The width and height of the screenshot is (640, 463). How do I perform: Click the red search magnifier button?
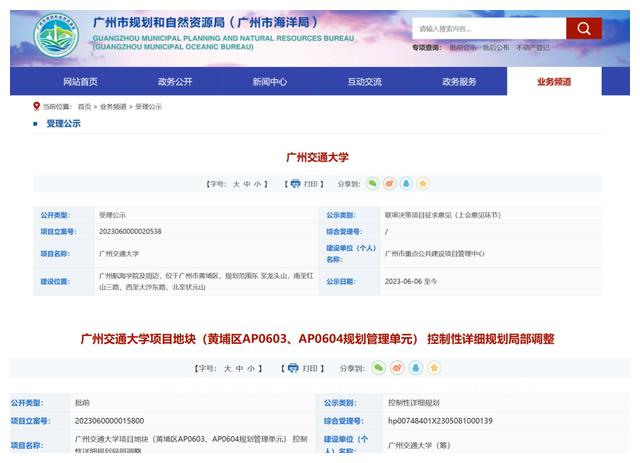point(584,28)
